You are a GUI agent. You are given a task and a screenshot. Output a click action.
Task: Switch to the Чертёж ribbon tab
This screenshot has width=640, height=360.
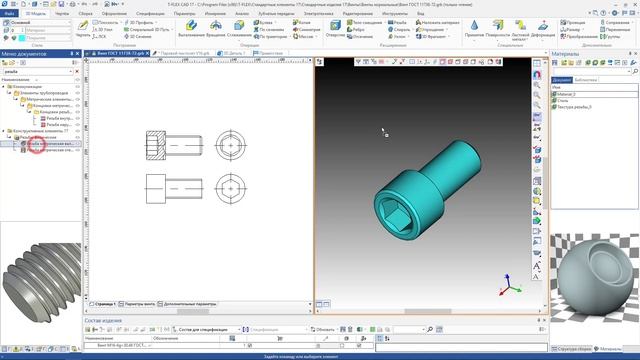click(x=62, y=13)
